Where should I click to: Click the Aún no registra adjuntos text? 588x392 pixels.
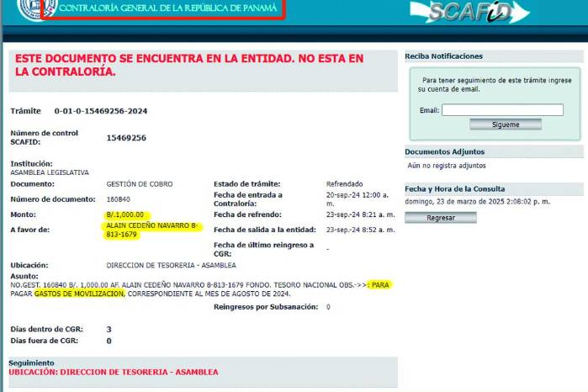[447, 166]
